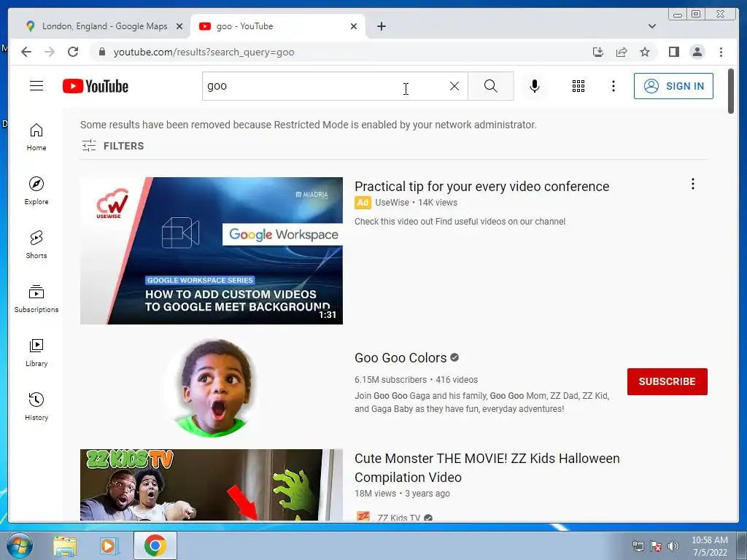The height and width of the screenshot is (560, 747).
Task: Open the ad's three-dot options menu
Action: click(693, 184)
